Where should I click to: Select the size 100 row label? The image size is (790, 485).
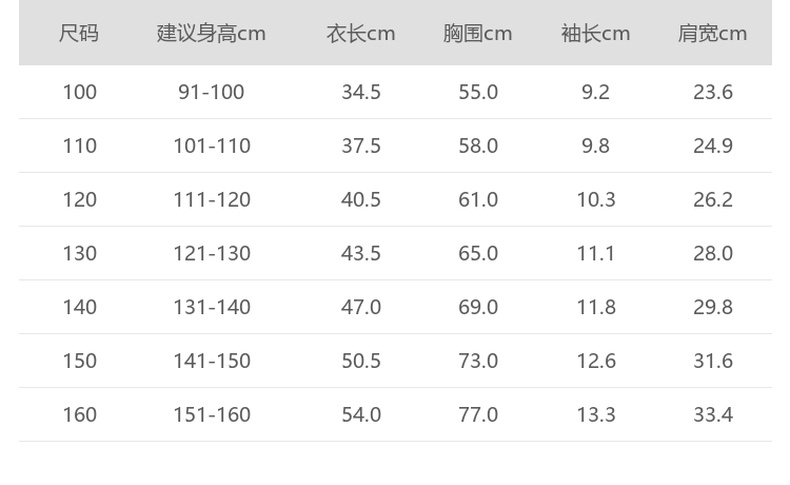tap(80, 92)
